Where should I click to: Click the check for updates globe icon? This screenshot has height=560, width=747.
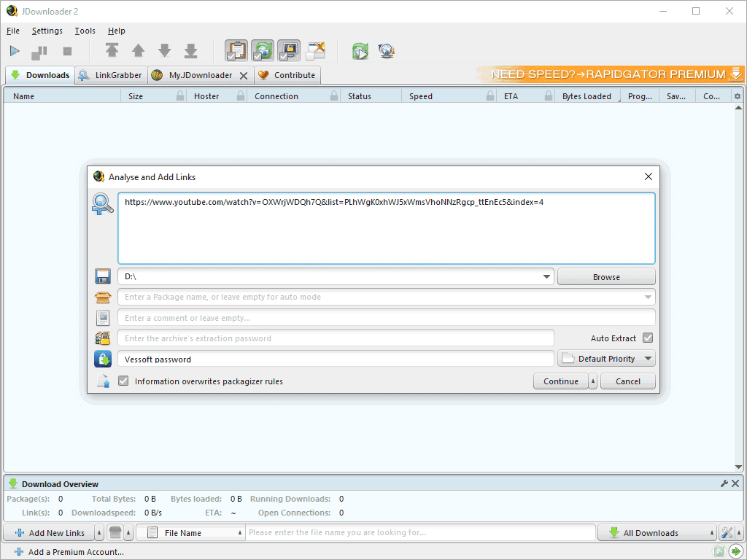387,51
